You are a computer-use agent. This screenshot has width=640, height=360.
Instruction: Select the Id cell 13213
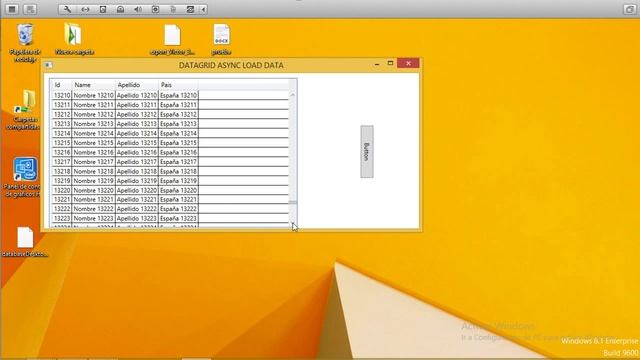[62, 124]
